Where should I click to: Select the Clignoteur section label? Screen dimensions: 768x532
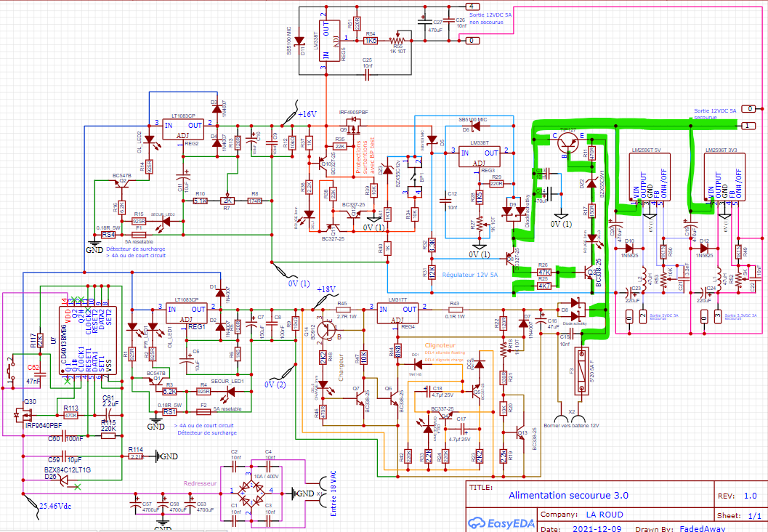(440, 346)
